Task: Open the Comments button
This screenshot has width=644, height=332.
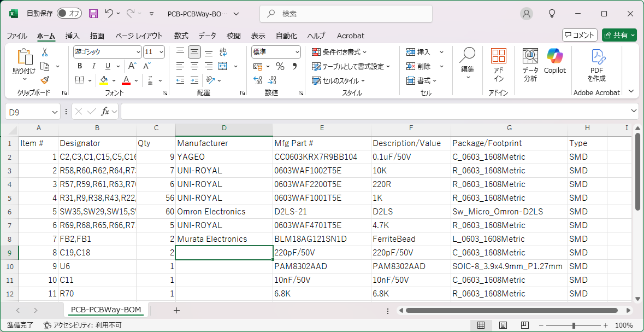Action: [579, 35]
